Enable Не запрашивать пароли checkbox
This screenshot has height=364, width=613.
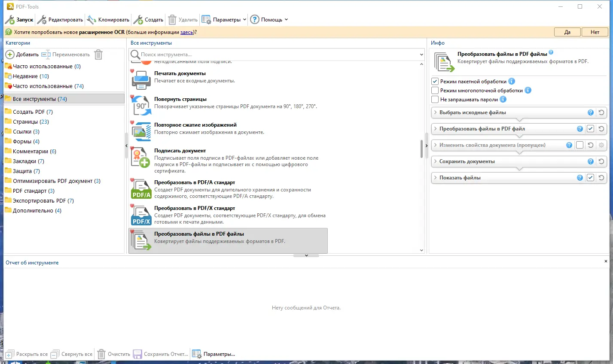point(435,100)
